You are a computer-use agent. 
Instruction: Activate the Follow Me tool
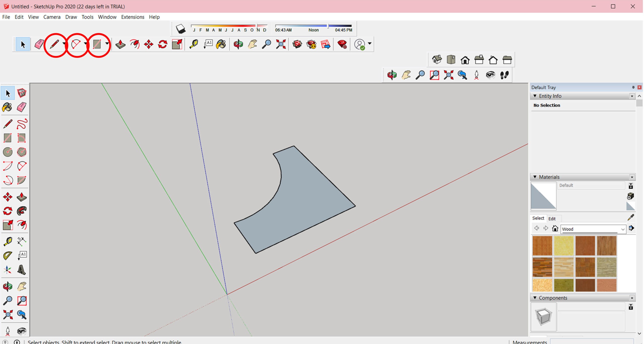[22, 211]
